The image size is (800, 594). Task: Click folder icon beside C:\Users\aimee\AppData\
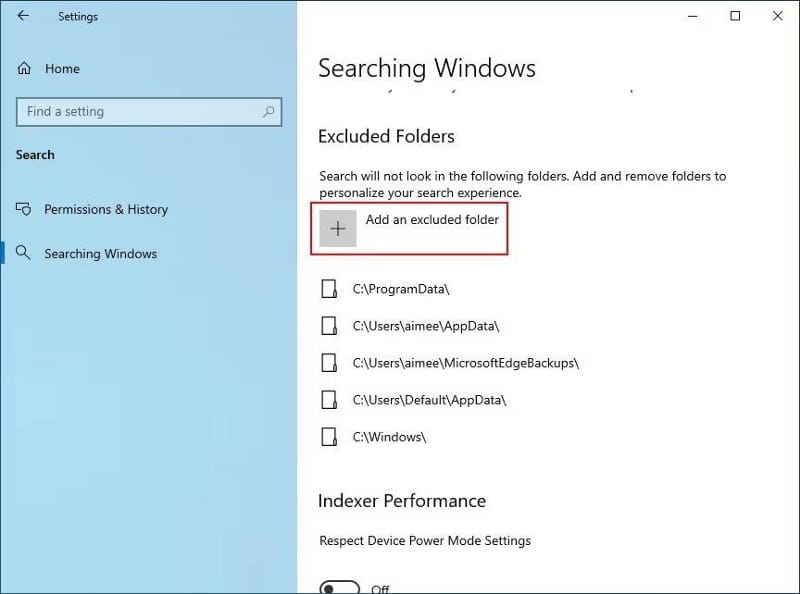click(329, 326)
